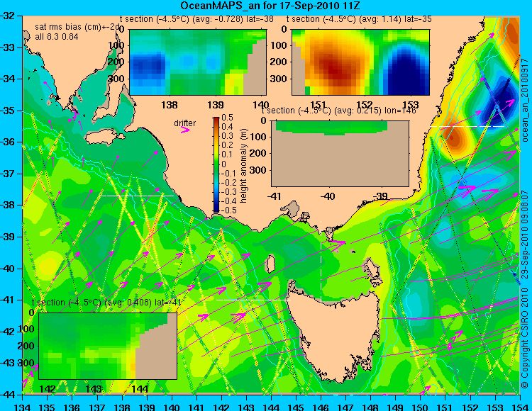This screenshot has height=411, width=532.
Task: Click the 154 label on the longitude axis
Action: (x=519, y=407)
